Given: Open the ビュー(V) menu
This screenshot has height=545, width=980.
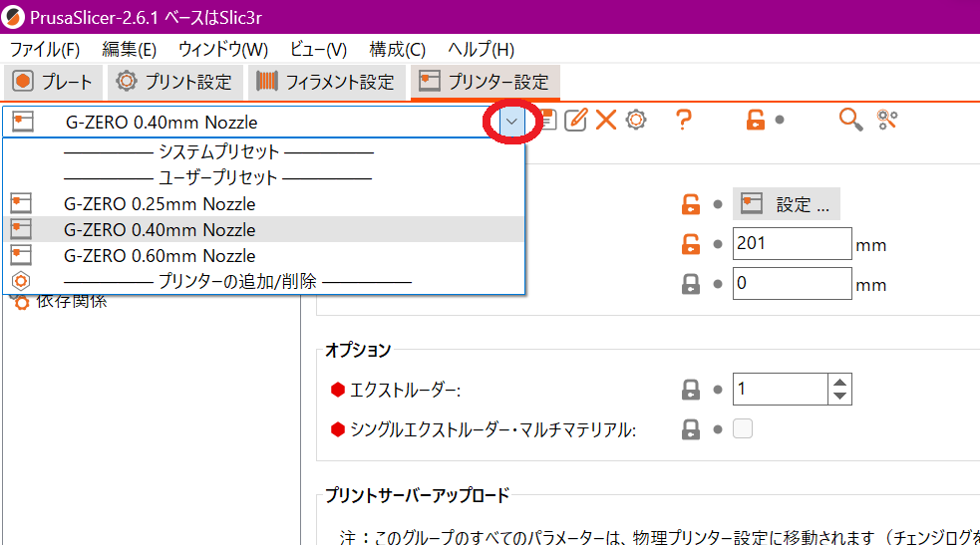Looking at the screenshot, I should tap(318, 49).
